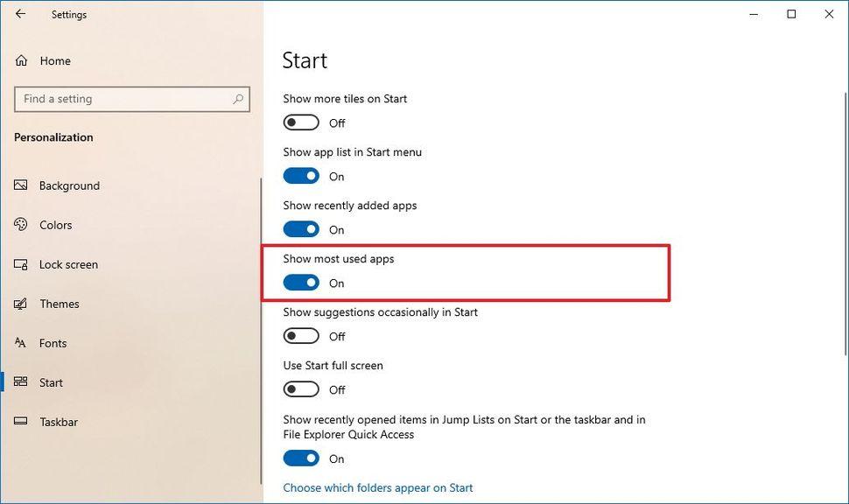
Task: Open Themes via brush icon
Action: pyautogui.click(x=21, y=304)
